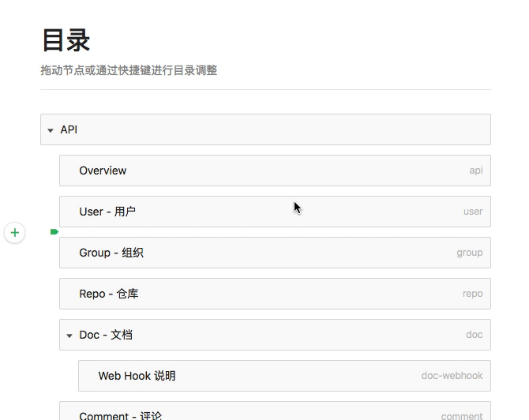Click the 'user' slug label
Viewport: 529px width, 420px height.
coord(473,212)
